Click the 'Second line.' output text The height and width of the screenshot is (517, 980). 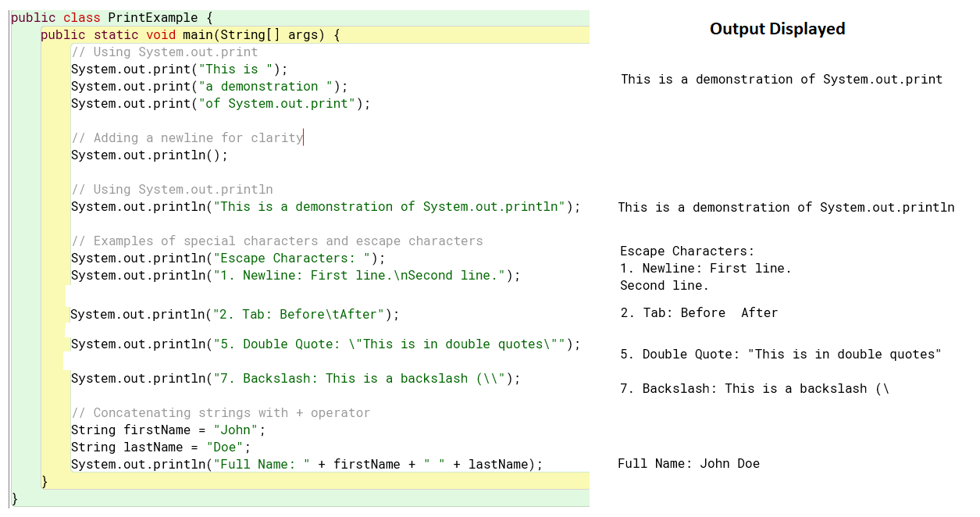coord(665,285)
